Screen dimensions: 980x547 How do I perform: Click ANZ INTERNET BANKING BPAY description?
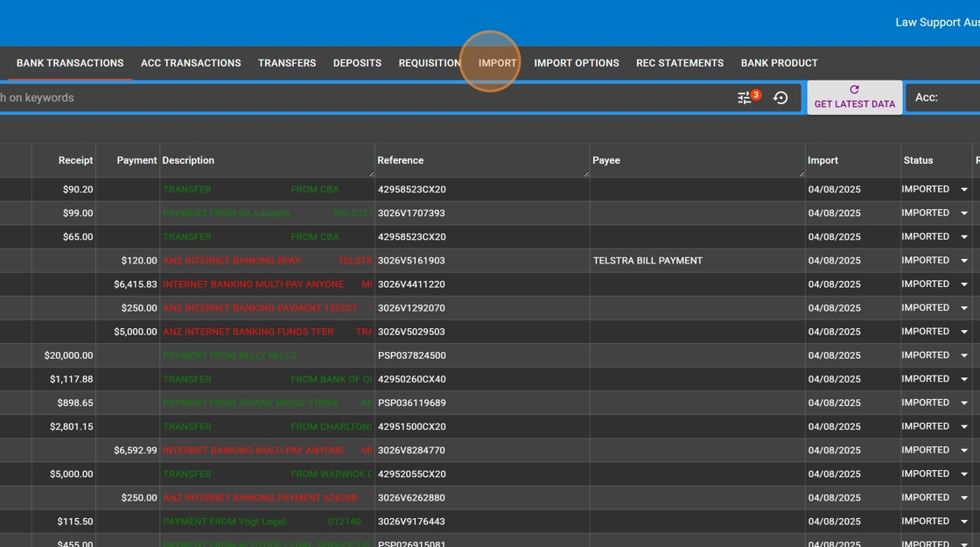(x=231, y=261)
